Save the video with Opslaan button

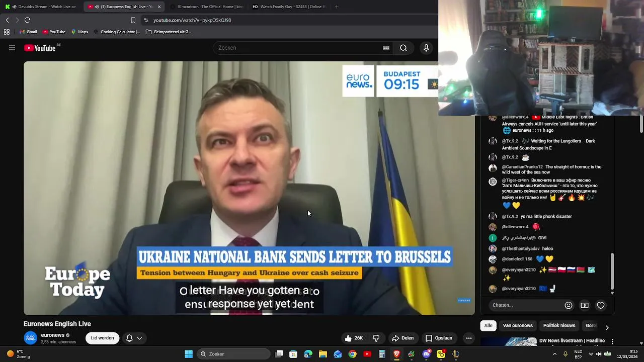[x=439, y=338]
